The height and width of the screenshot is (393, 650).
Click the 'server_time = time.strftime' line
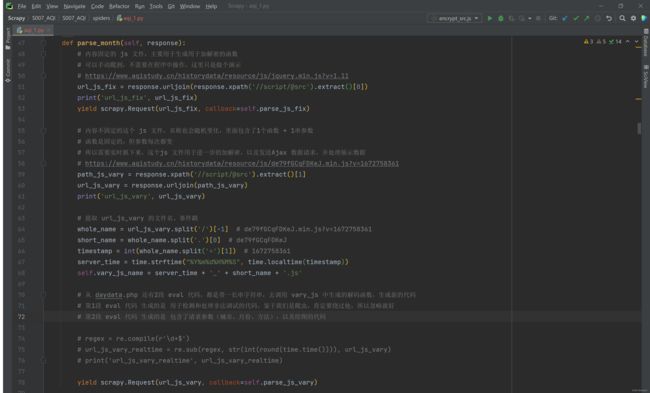coord(213,262)
